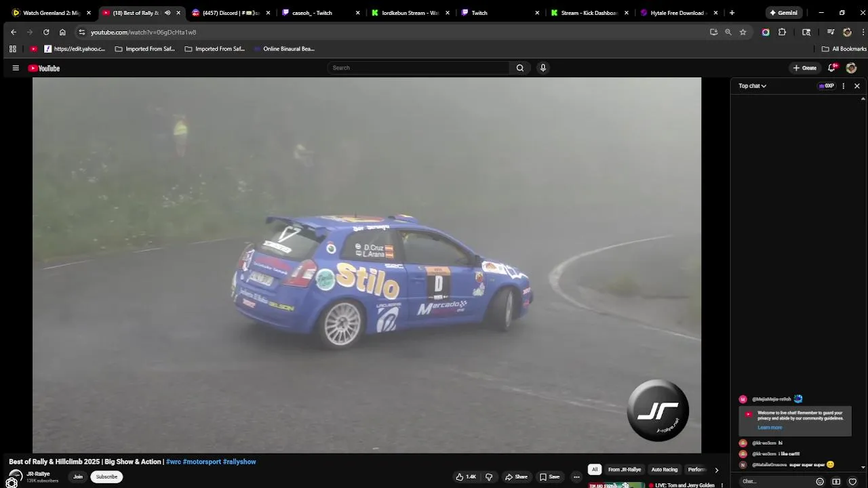Open side panel search icon in toolbar
Viewport: 868px width, 488px height.
point(806,32)
